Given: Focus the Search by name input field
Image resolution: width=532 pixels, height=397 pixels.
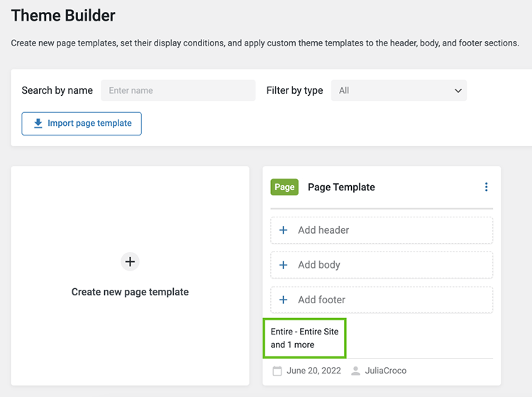Looking at the screenshot, I should tap(178, 90).
